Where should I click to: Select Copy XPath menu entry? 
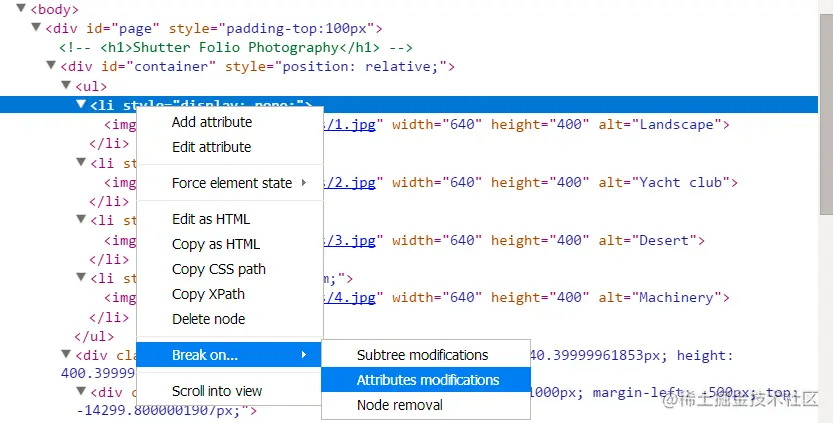click(x=230, y=294)
